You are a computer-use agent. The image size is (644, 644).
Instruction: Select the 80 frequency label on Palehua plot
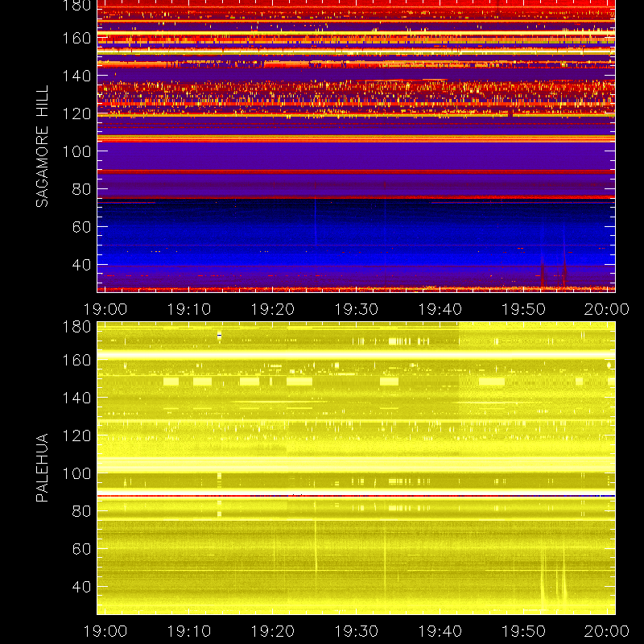click(81, 511)
